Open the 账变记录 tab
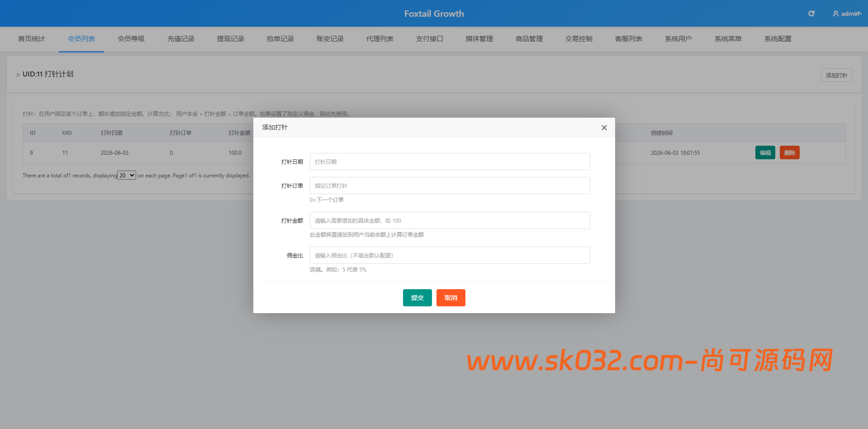This screenshot has height=429, width=868. [330, 39]
